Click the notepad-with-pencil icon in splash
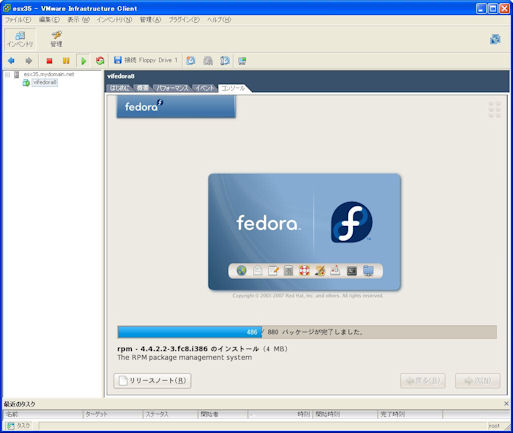 pos(273,271)
